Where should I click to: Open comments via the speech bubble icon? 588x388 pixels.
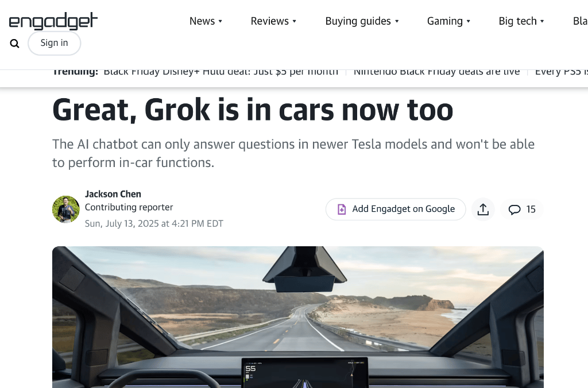point(514,209)
